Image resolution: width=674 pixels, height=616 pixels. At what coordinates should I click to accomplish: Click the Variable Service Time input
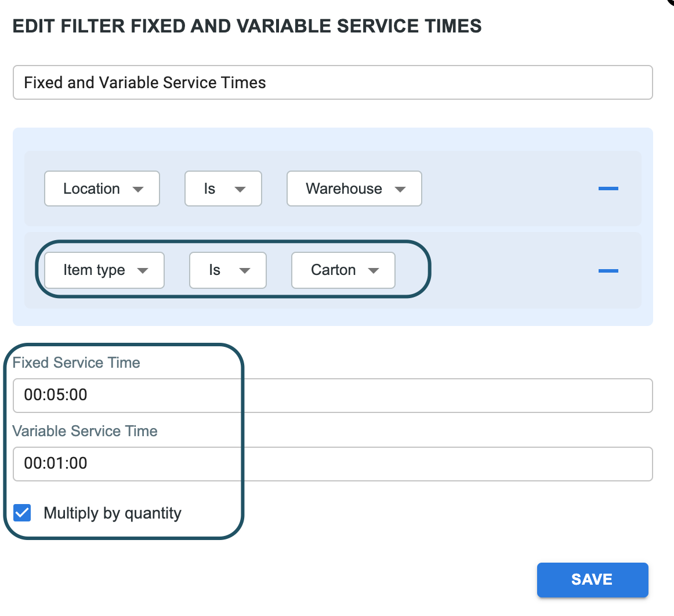[x=333, y=464]
